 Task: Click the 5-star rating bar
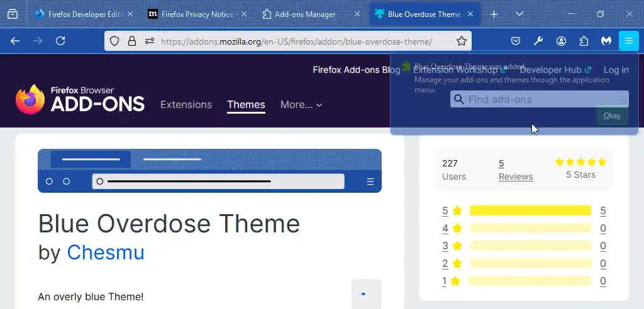(530, 211)
